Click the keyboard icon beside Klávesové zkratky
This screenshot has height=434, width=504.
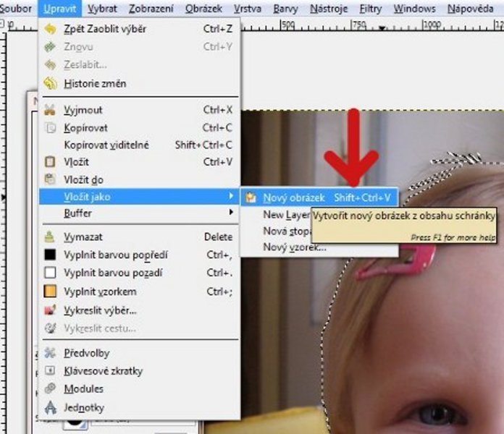point(50,371)
